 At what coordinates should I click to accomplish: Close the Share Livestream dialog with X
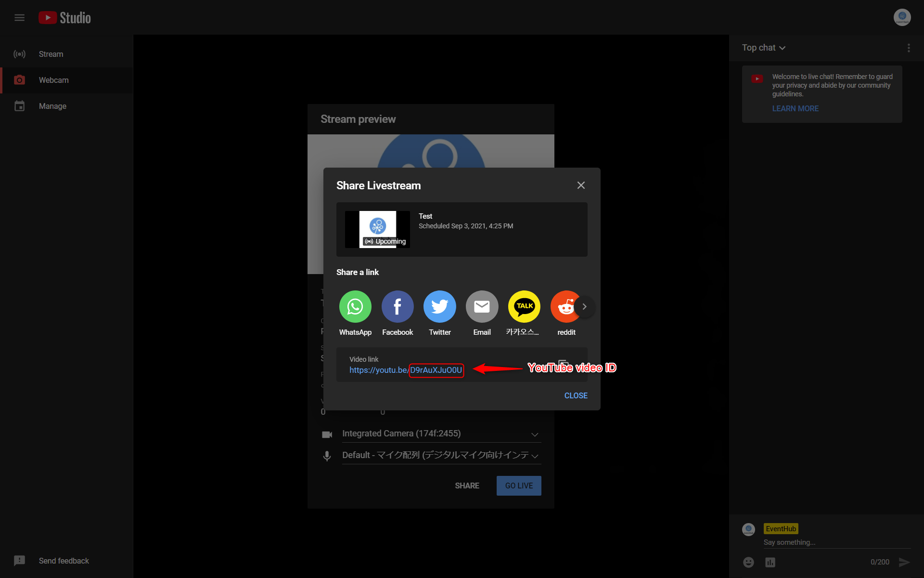pyautogui.click(x=581, y=185)
